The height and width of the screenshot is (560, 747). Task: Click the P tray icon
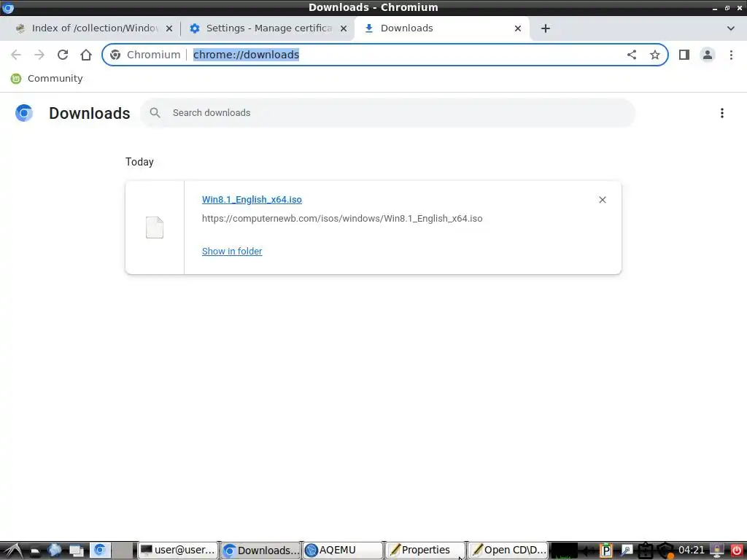605,551
